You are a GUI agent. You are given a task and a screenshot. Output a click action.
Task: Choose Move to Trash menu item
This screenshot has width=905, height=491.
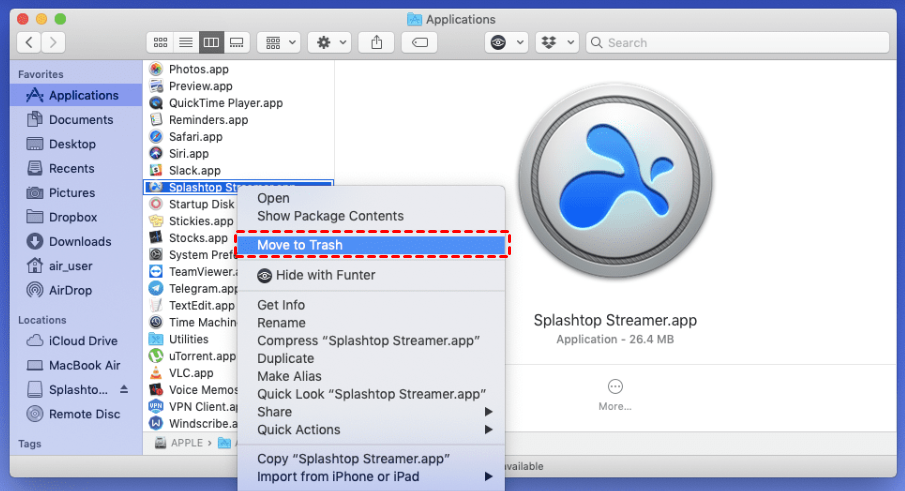point(371,245)
